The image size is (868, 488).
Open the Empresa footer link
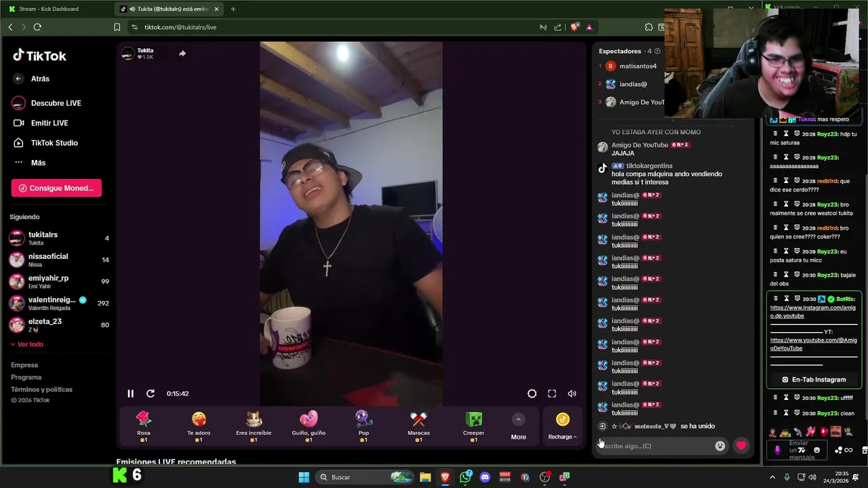tap(24, 365)
